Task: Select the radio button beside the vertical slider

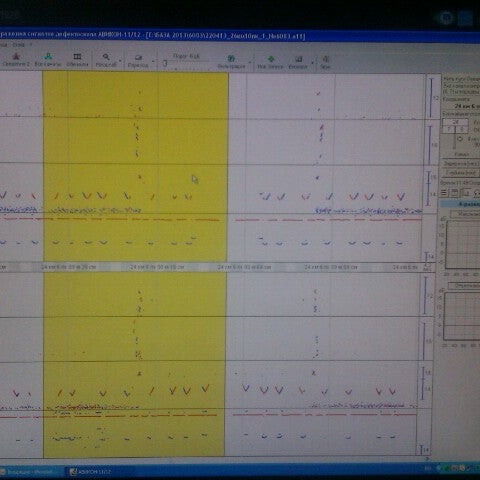Action: pos(460,139)
